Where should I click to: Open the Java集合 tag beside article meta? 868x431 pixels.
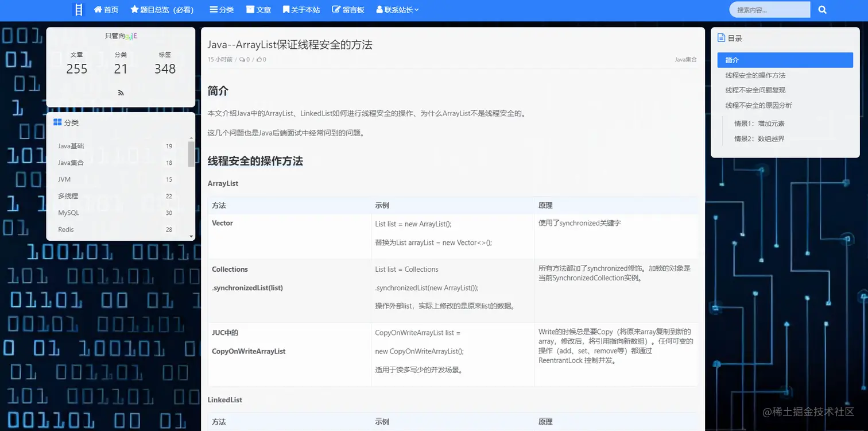(685, 59)
